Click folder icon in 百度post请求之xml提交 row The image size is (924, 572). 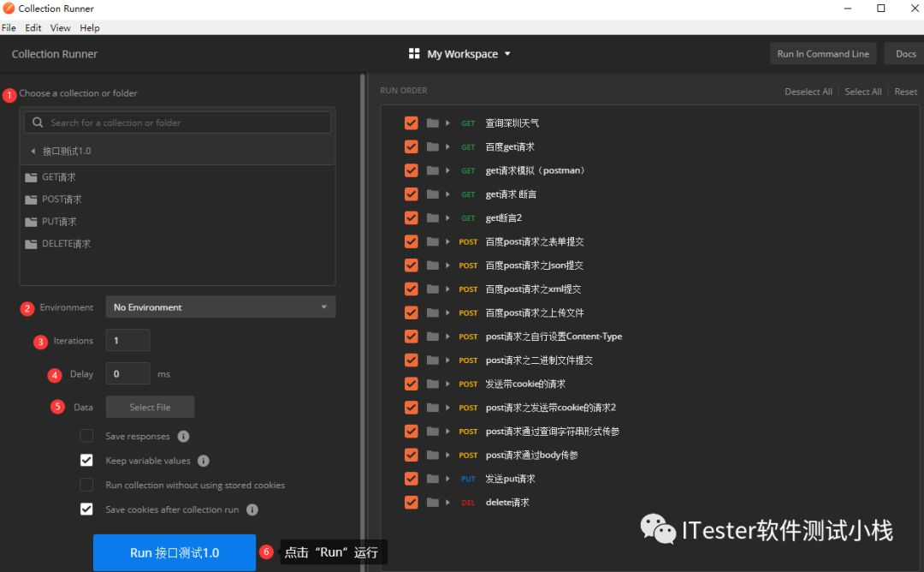click(433, 289)
